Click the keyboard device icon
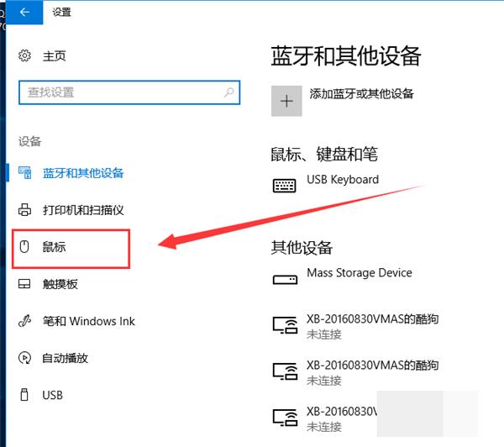This screenshot has height=447, width=504. pyautogui.click(x=285, y=186)
